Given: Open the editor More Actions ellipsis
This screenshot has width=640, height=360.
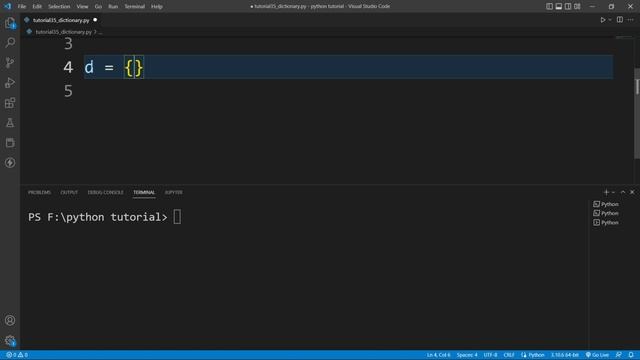Looking at the screenshot, I should [631, 20].
